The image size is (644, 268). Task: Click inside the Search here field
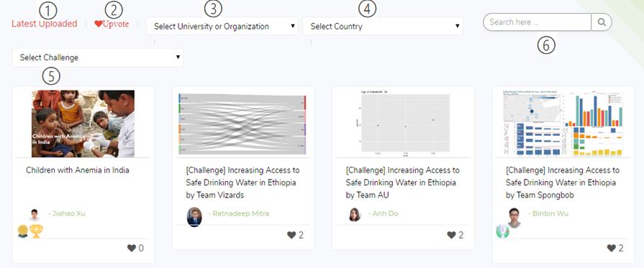click(538, 22)
